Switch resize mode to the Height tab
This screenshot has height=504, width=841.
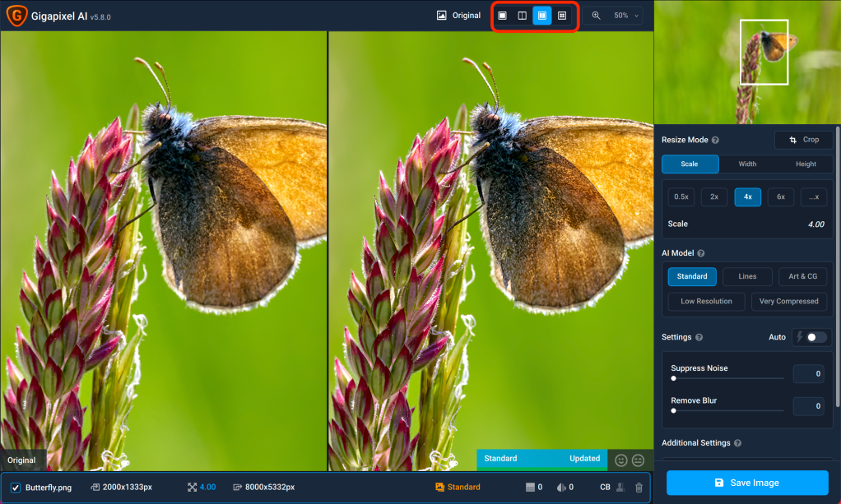(x=806, y=164)
